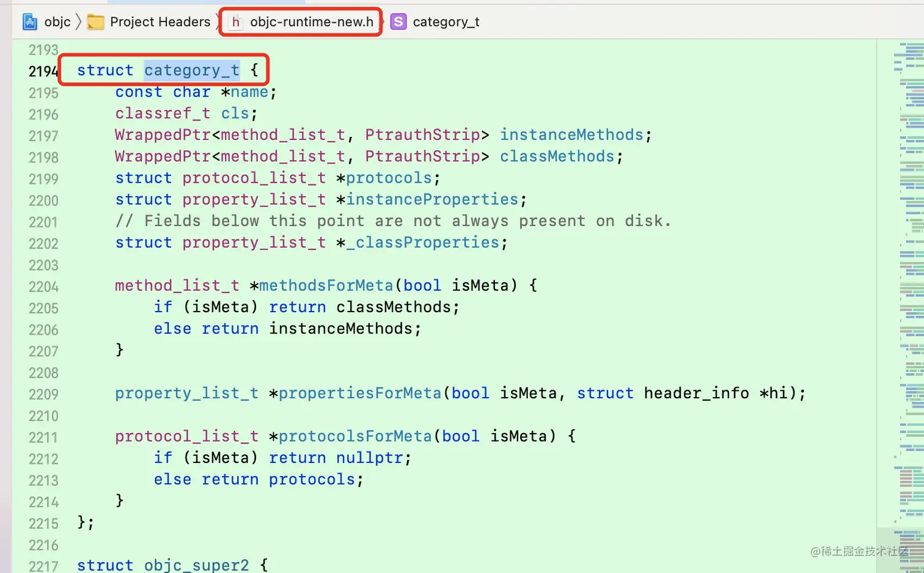
Task: Click the methodsForMeta function name
Action: tap(326, 285)
